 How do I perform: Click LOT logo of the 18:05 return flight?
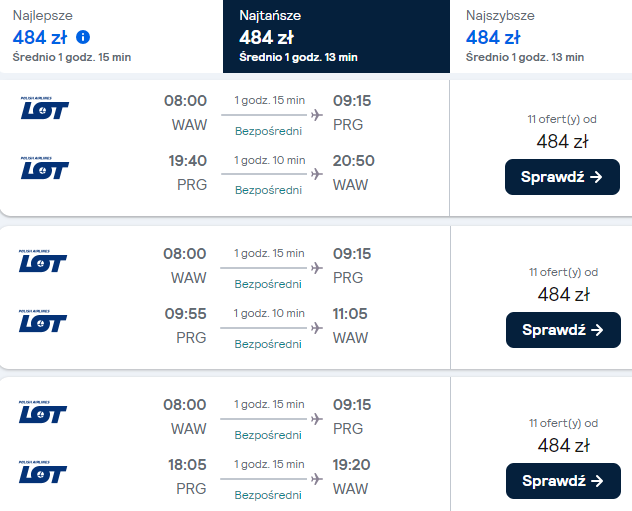coord(43,473)
